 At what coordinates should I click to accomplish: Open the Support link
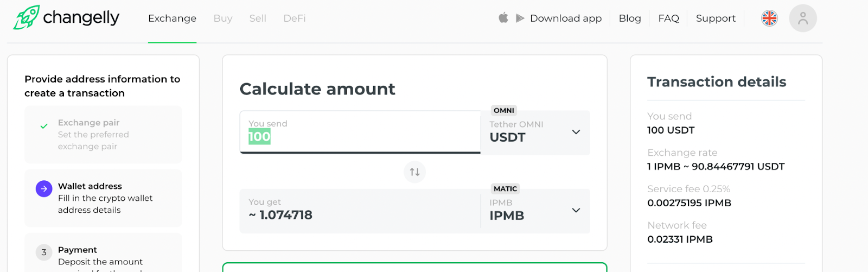[716, 18]
